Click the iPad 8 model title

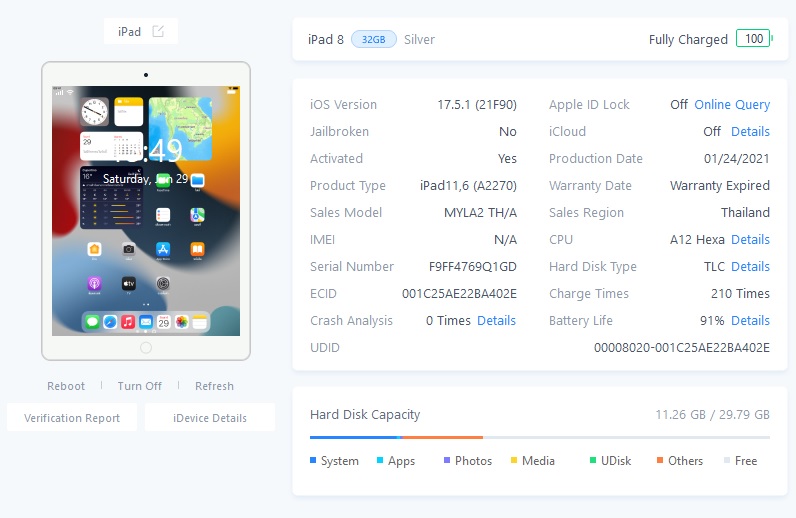(325, 39)
